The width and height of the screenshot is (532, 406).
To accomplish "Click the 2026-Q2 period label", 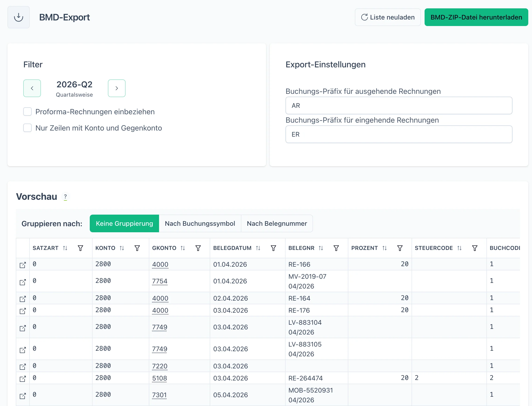I will click(74, 84).
